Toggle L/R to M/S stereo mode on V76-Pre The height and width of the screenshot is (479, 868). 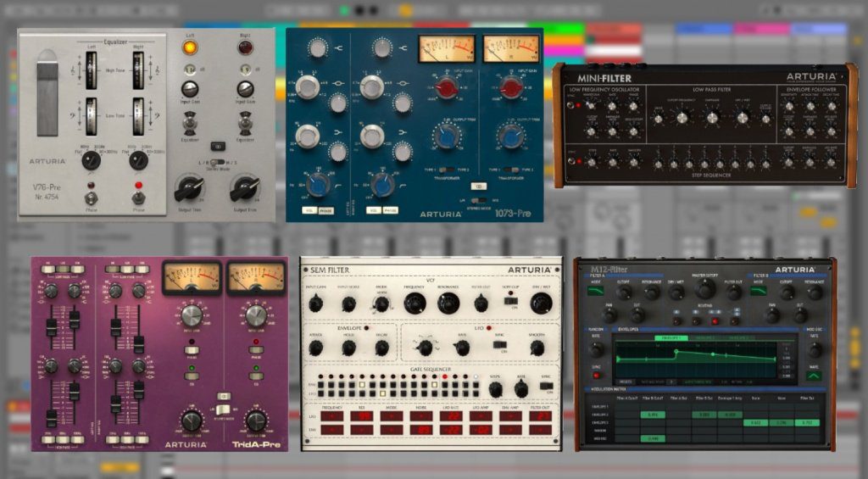pyautogui.click(x=219, y=162)
